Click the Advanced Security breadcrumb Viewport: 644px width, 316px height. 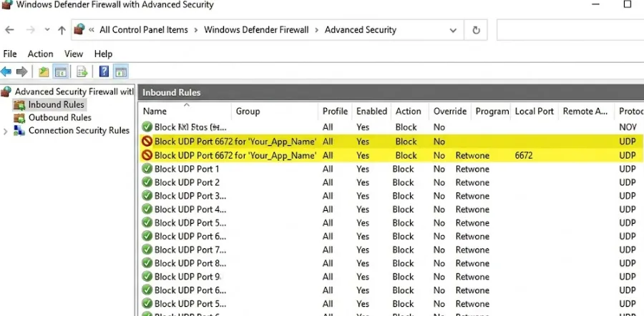(360, 30)
